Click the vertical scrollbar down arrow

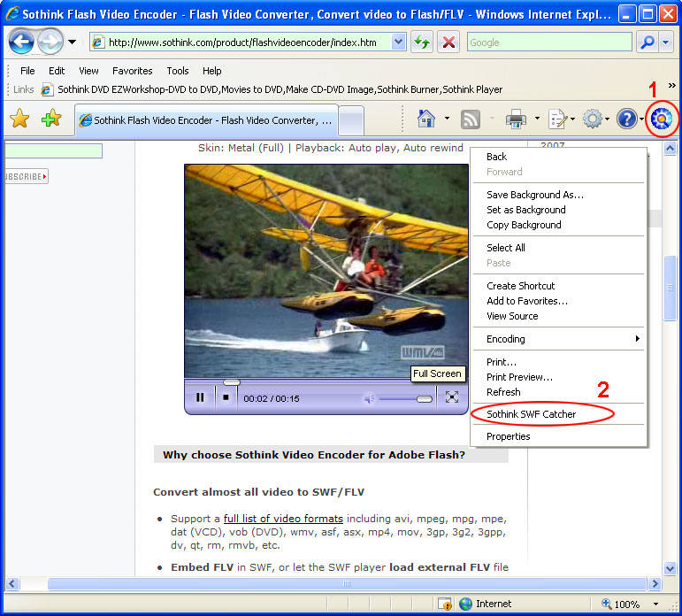coord(671,568)
